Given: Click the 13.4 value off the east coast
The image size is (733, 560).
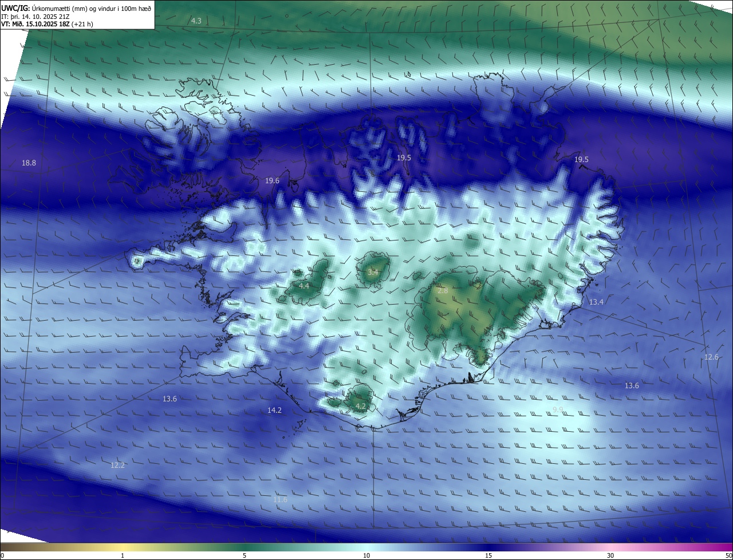Looking at the screenshot, I should (x=596, y=302).
